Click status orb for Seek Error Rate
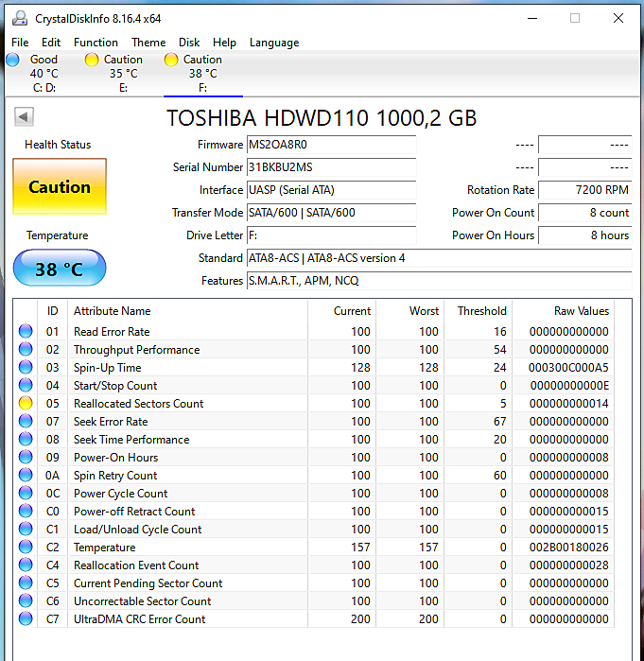 point(26,421)
